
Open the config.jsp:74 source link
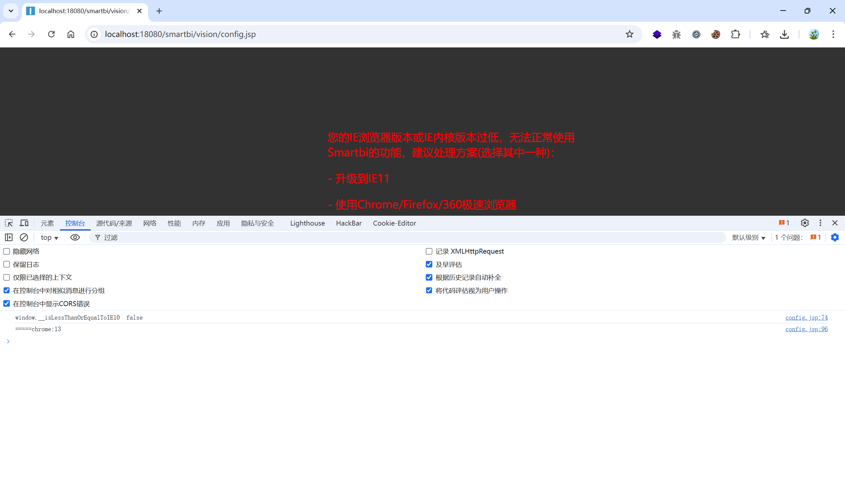(806, 318)
